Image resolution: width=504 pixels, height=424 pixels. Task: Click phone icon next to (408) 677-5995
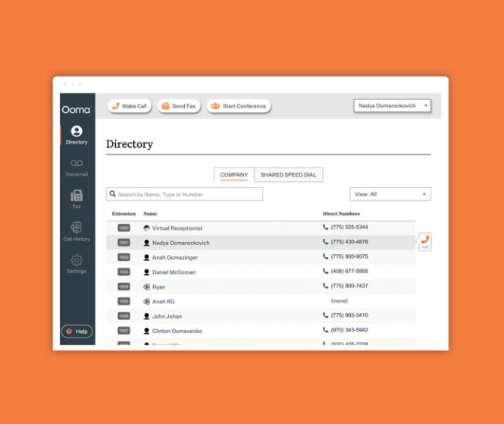click(326, 272)
